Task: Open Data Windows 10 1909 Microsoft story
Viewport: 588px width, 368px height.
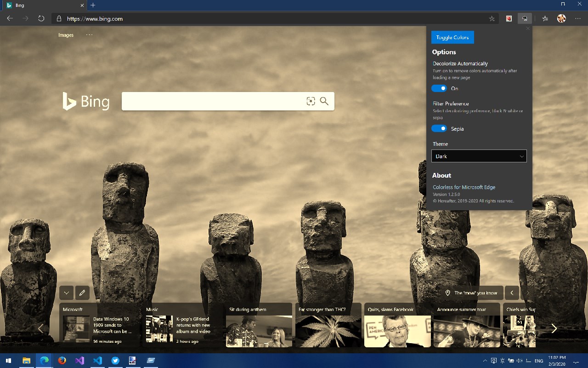Action: pyautogui.click(x=101, y=325)
